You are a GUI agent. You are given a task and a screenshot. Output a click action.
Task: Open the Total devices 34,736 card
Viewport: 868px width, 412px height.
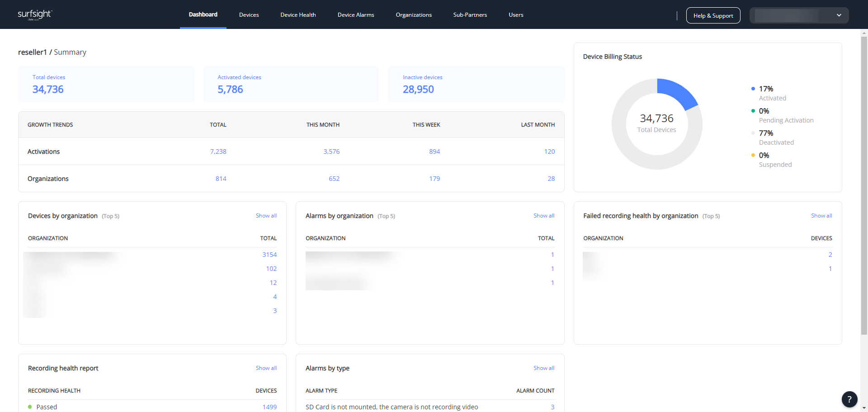coord(106,84)
